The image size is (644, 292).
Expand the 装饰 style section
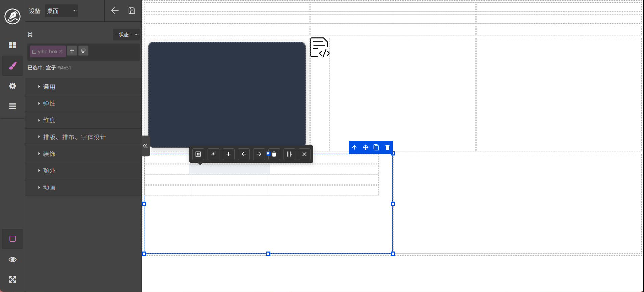click(49, 154)
